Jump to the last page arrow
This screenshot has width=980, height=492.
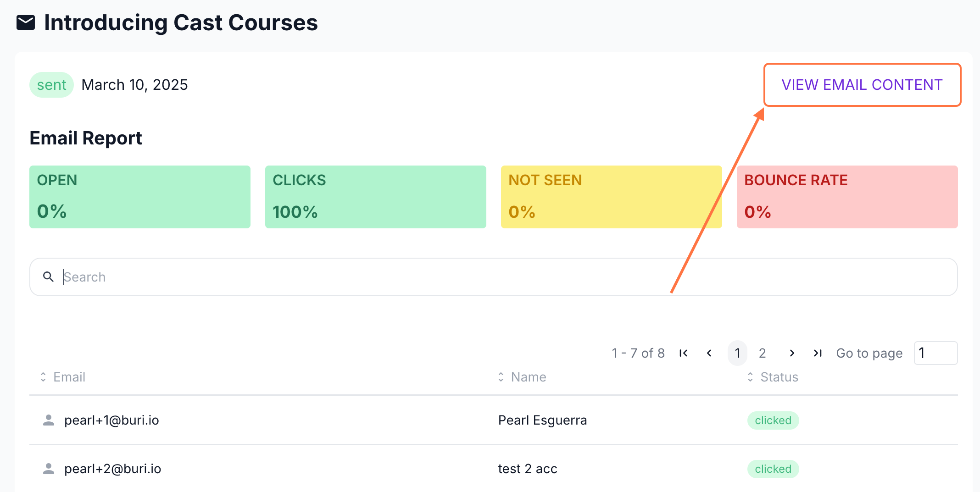[818, 353]
